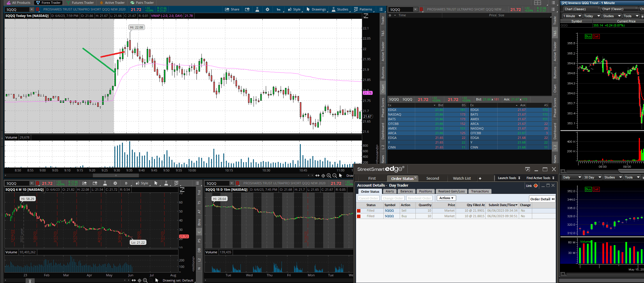Toggle the red Sell button on QQQ 1-minute chart
Screen dimensions: 644x283
coord(596,37)
